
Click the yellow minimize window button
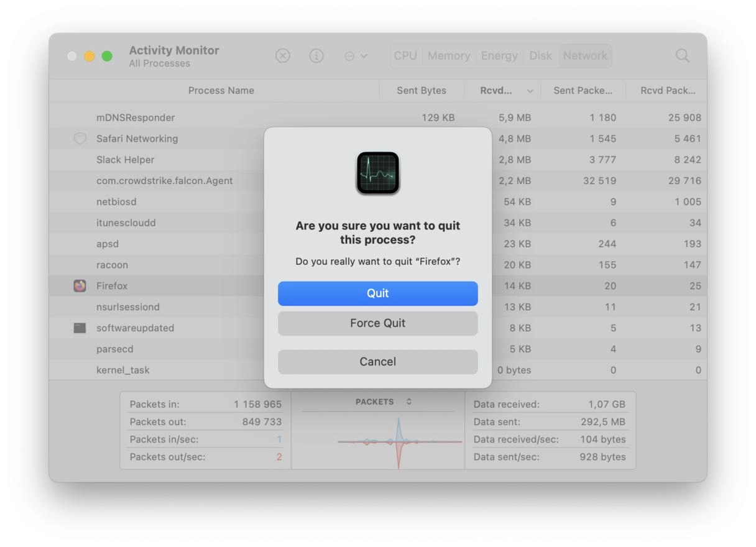(90, 56)
